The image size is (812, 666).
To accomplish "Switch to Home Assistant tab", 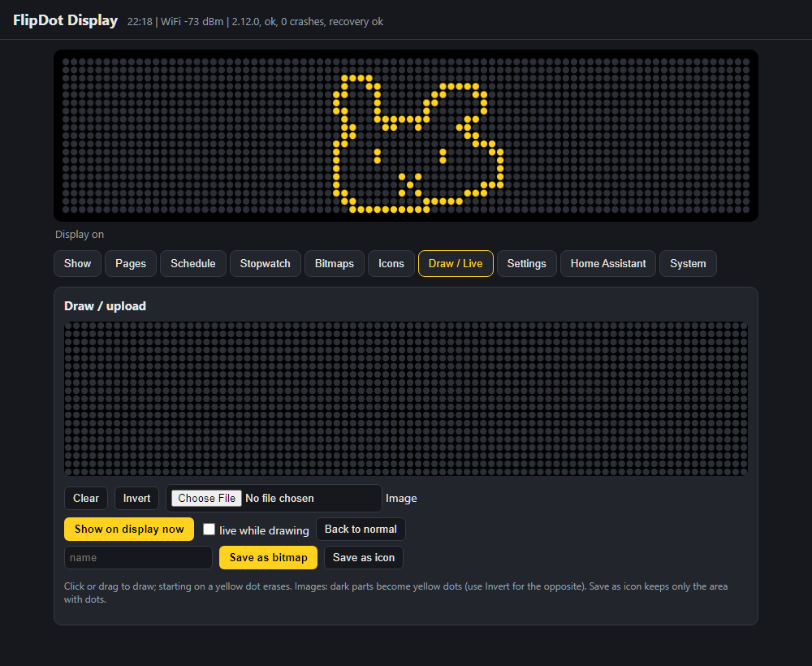I will [608, 264].
